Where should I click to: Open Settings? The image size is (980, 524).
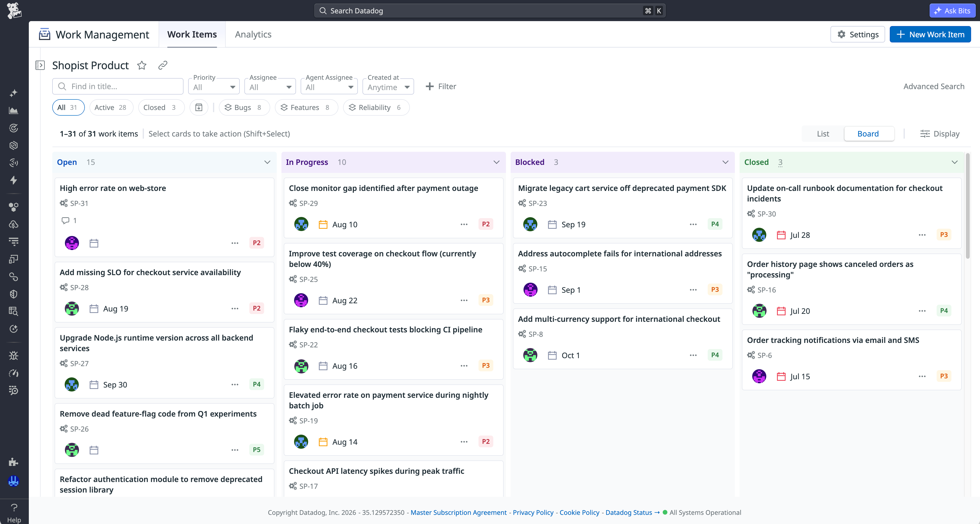857,34
